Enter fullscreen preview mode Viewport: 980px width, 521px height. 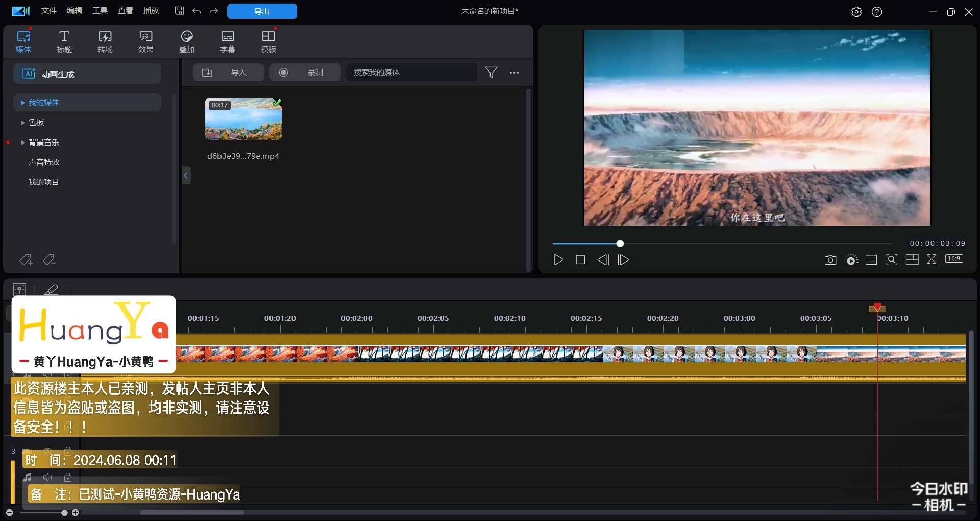point(932,259)
